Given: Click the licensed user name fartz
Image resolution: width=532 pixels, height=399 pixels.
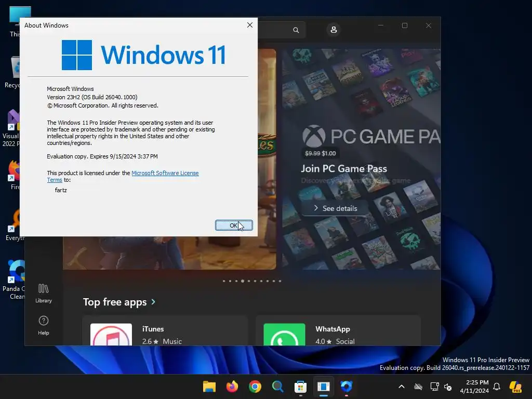Looking at the screenshot, I should tap(61, 190).
